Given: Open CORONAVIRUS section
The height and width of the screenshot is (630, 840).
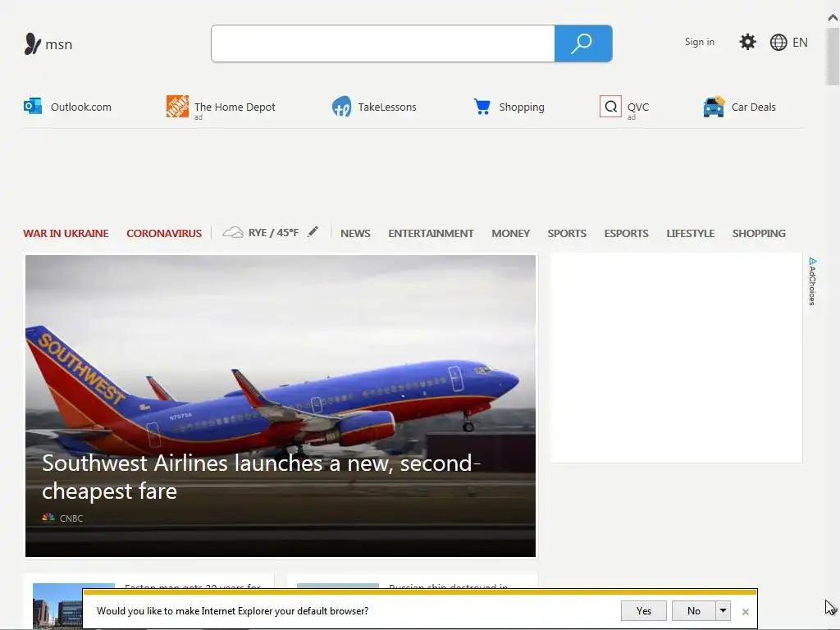Looking at the screenshot, I should pos(164,234).
